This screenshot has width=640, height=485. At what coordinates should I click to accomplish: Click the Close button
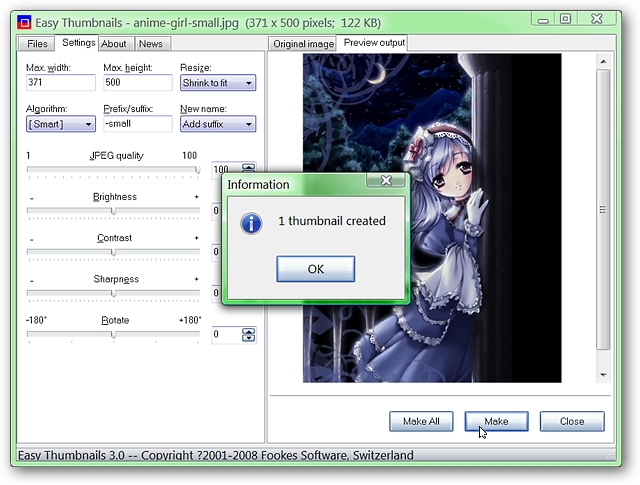[x=572, y=421]
